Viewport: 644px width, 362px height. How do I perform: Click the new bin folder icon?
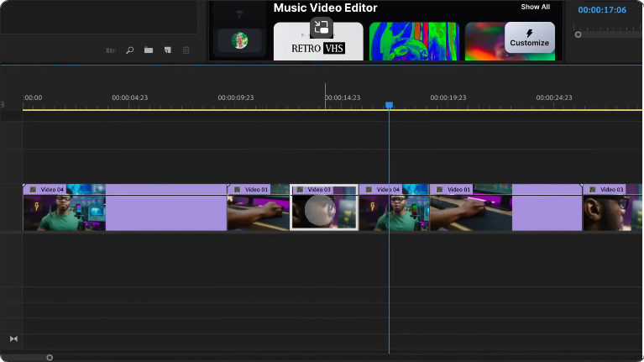(149, 50)
